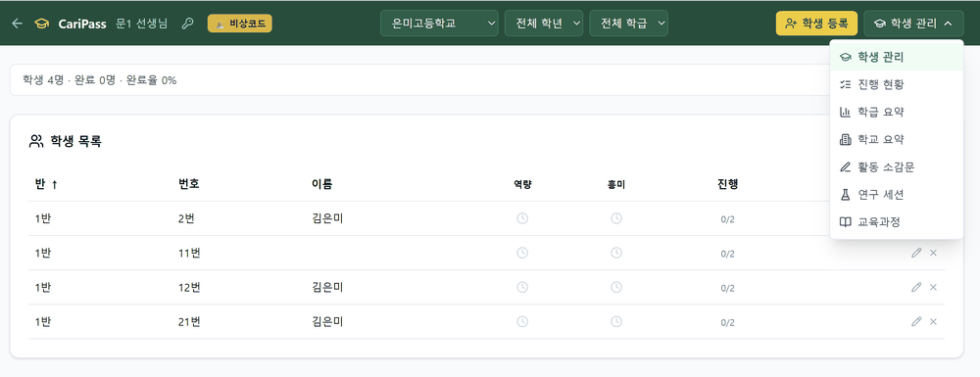
Task: Open 학교 요약 menu item
Action: pos(897,139)
